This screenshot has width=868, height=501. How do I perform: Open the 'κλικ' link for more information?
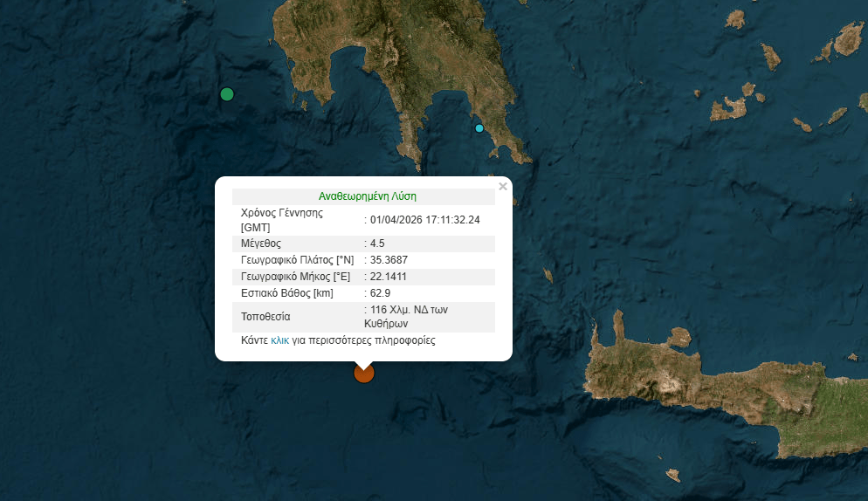click(x=279, y=340)
